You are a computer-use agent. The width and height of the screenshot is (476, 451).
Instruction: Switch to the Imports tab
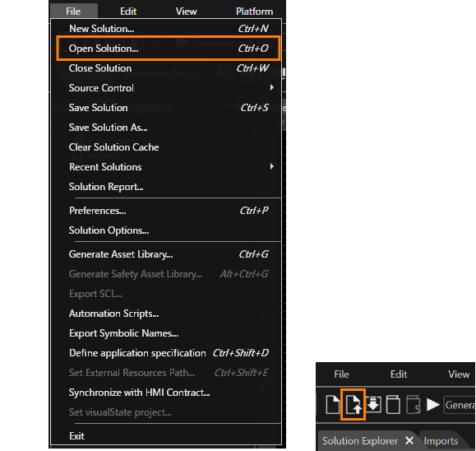point(441,440)
